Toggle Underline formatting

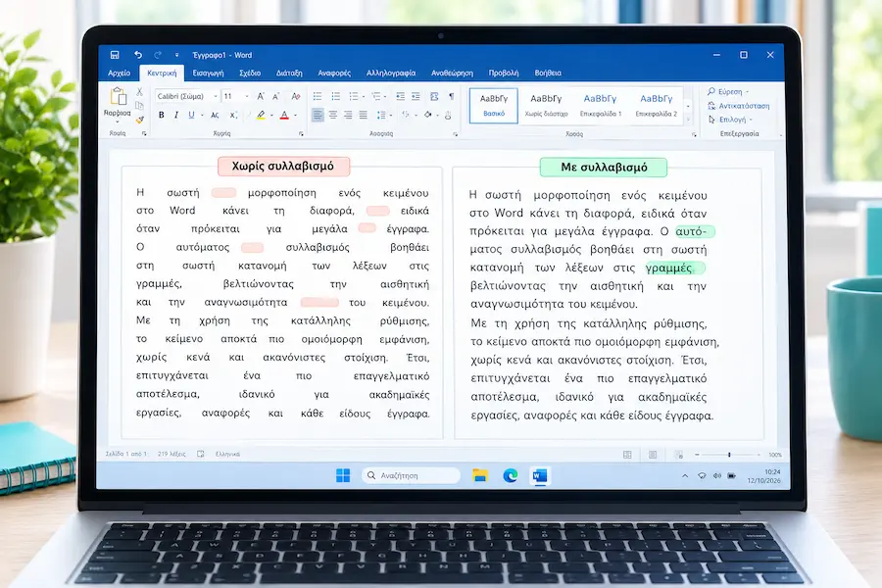click(191, 115)
